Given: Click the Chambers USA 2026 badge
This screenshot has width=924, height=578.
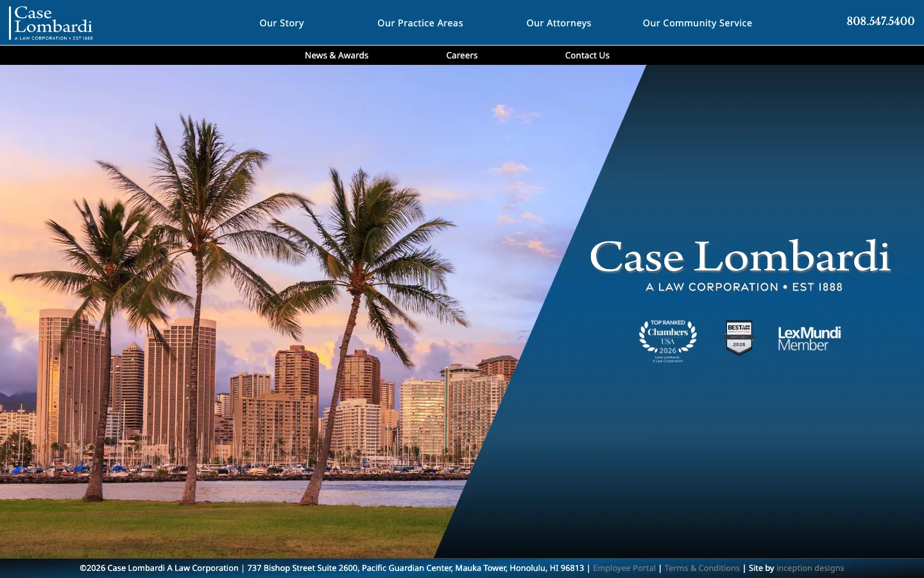Looking at the screenshot, I should pyautogui.click(x=668, y=341).
